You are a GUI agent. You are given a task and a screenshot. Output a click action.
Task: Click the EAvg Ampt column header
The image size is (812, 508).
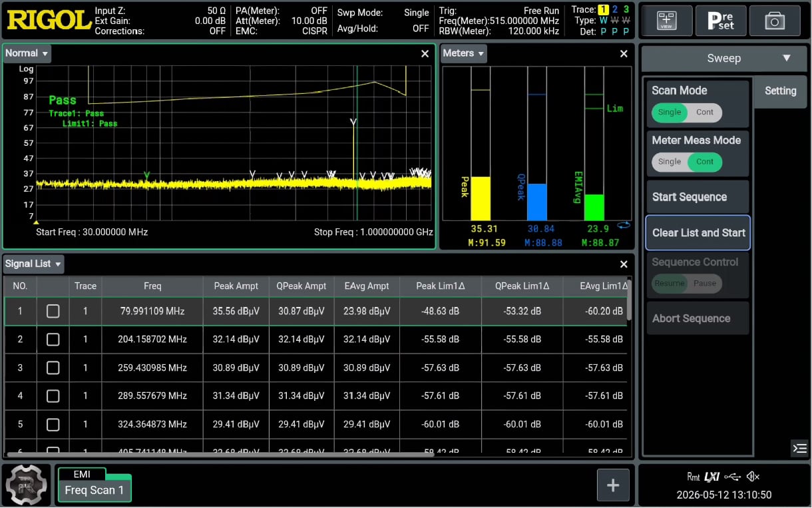(368, 286)
